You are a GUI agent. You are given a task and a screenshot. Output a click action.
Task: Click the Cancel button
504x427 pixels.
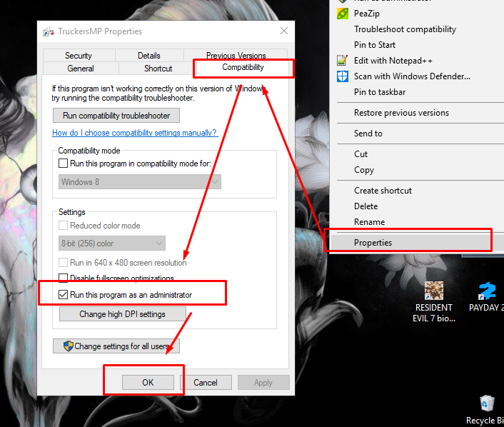click(x=206, y=382)
